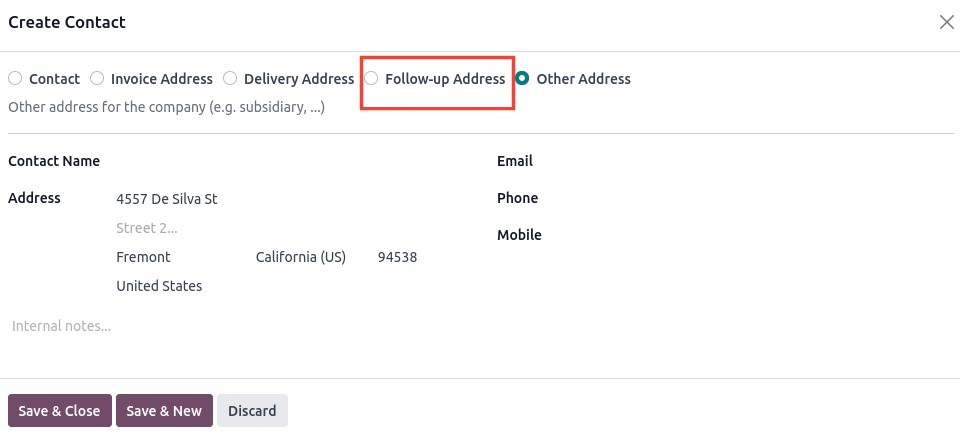This screenshot has height=436, width=960.
Task: Click the Other Address radio button
Action: pyautogui.click(x=522, y=78)
